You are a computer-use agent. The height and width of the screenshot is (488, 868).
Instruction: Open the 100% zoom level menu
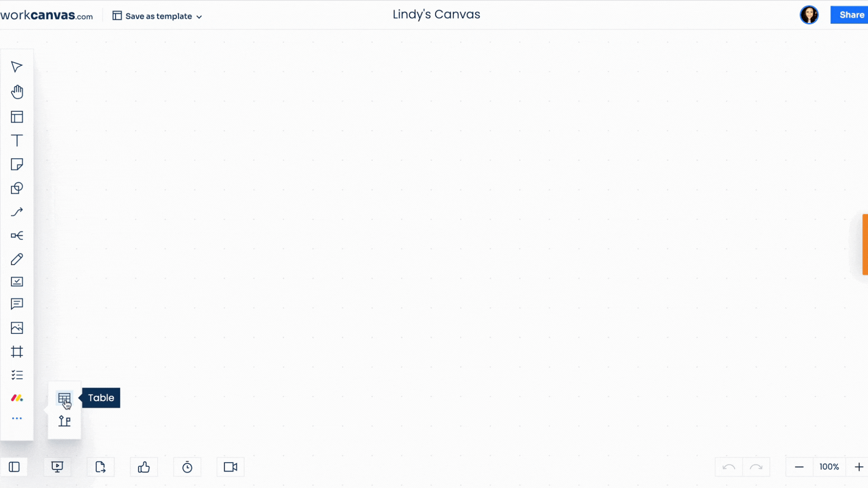829,467
